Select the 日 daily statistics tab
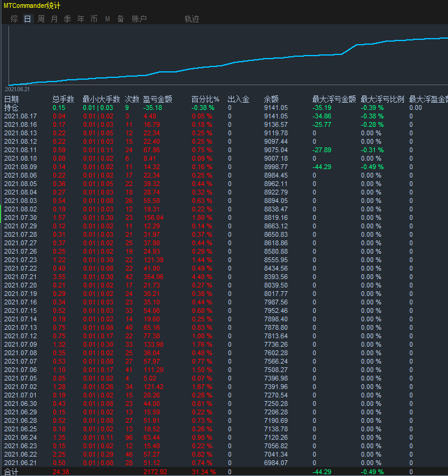 click(27, 19)
